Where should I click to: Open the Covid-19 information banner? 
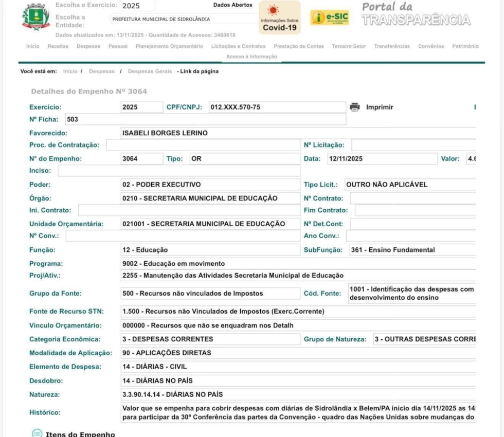tap(279, 18)
